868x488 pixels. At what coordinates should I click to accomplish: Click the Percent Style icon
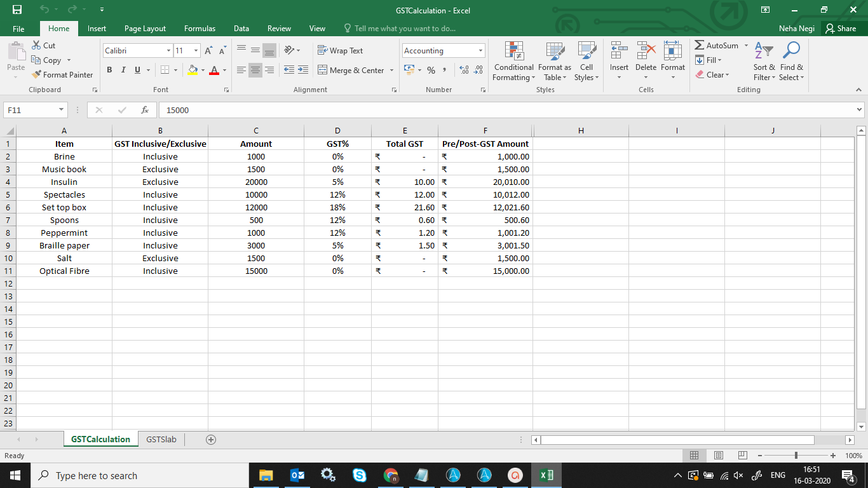pyautogui.click(x=431, y=71)
